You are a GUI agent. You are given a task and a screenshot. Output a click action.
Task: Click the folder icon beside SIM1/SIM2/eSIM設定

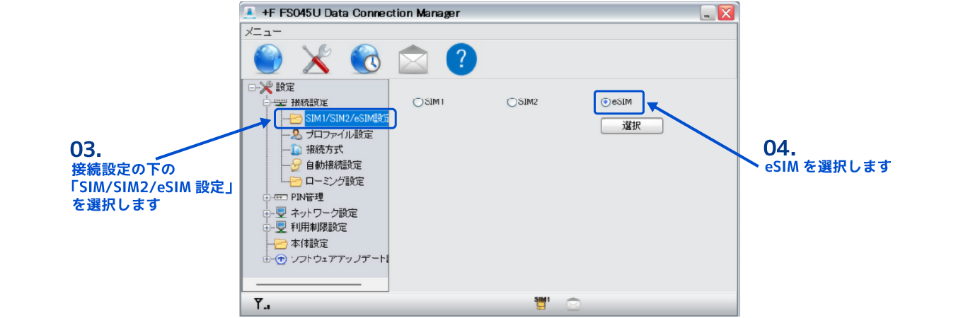click(296, 118)
